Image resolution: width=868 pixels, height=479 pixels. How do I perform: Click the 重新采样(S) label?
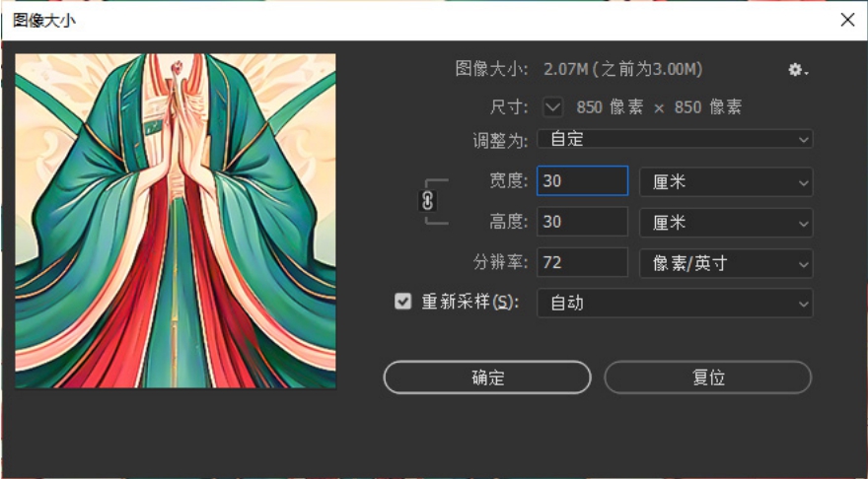click(x=470, y=302)
